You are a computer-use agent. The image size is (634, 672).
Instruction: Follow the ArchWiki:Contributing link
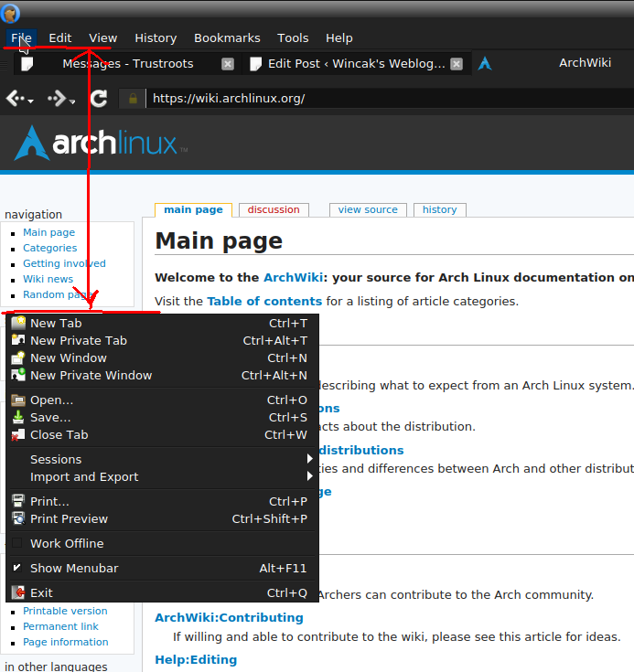(x=229, y=617)
